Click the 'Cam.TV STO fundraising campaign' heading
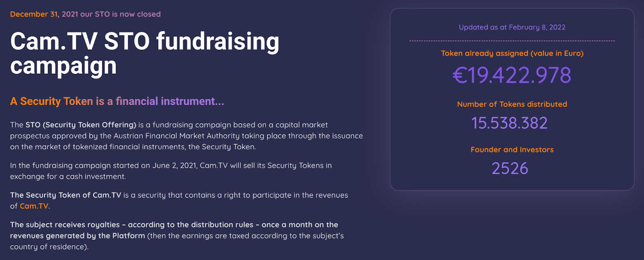Screen dimensions: 644x260 pyautogui.click(x=145, y=53)
